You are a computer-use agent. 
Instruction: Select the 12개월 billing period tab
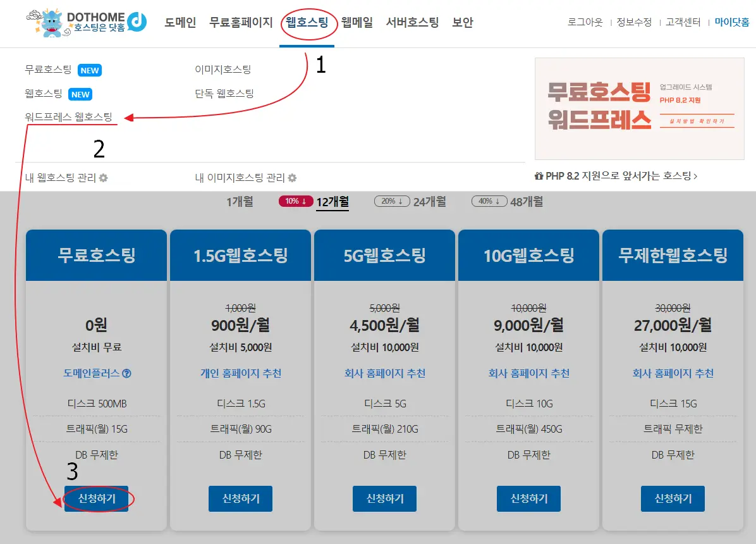point(332,202)
